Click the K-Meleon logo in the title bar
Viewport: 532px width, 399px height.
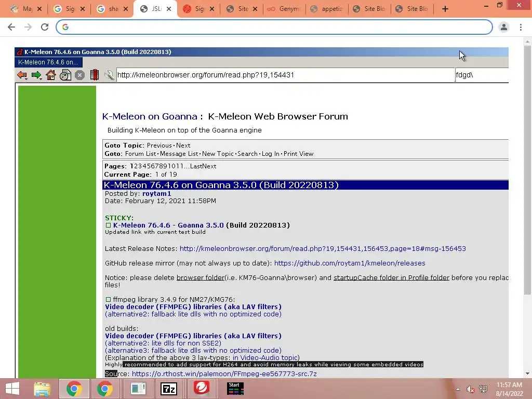[20, 52]
